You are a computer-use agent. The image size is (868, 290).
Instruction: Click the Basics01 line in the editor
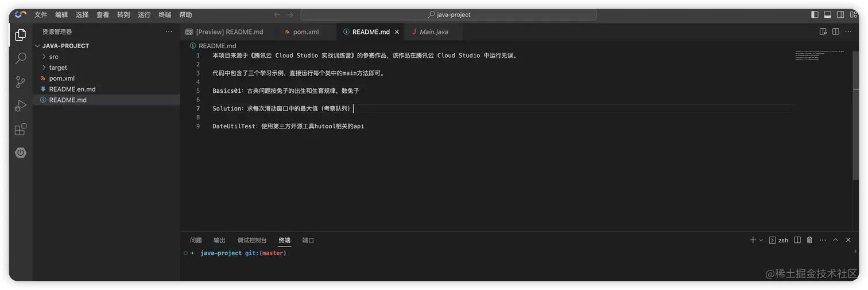point(286,91)
